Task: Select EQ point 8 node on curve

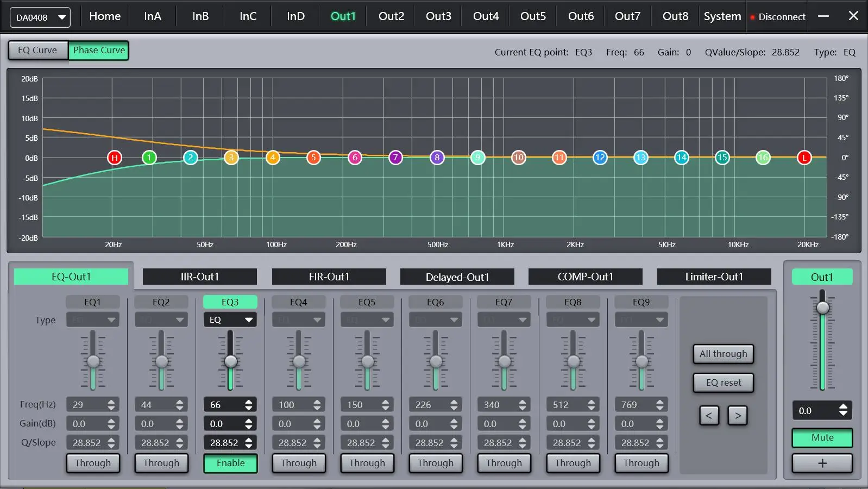Action: pos(437,158)
